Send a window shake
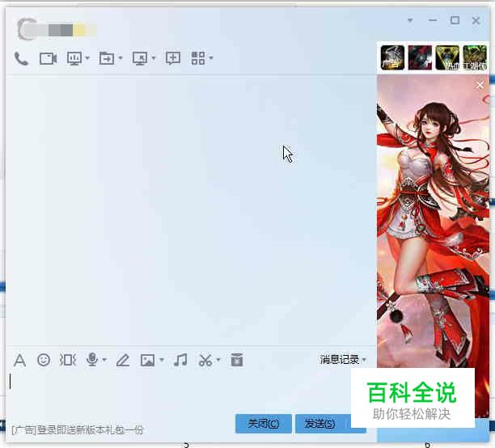Viewport: 495px width, 448px height. pos(68,360)
